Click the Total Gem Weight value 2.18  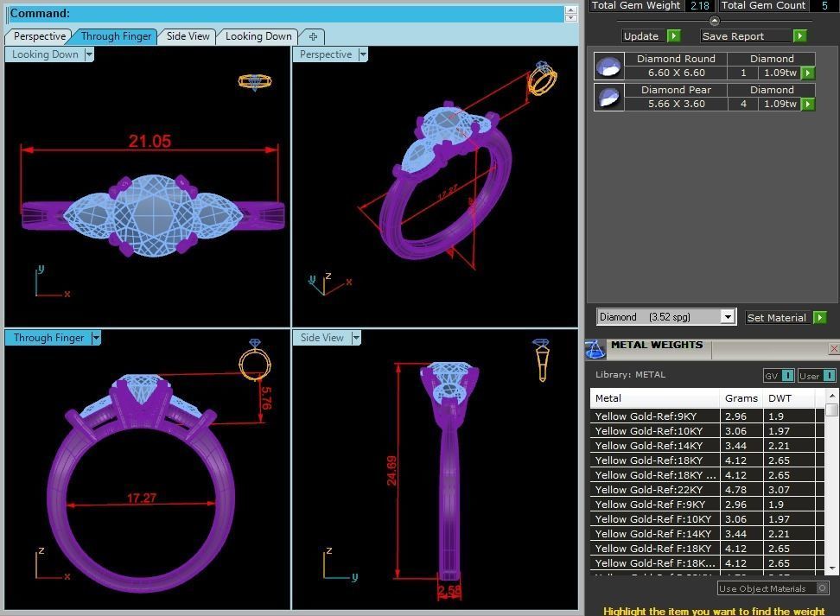700,5
